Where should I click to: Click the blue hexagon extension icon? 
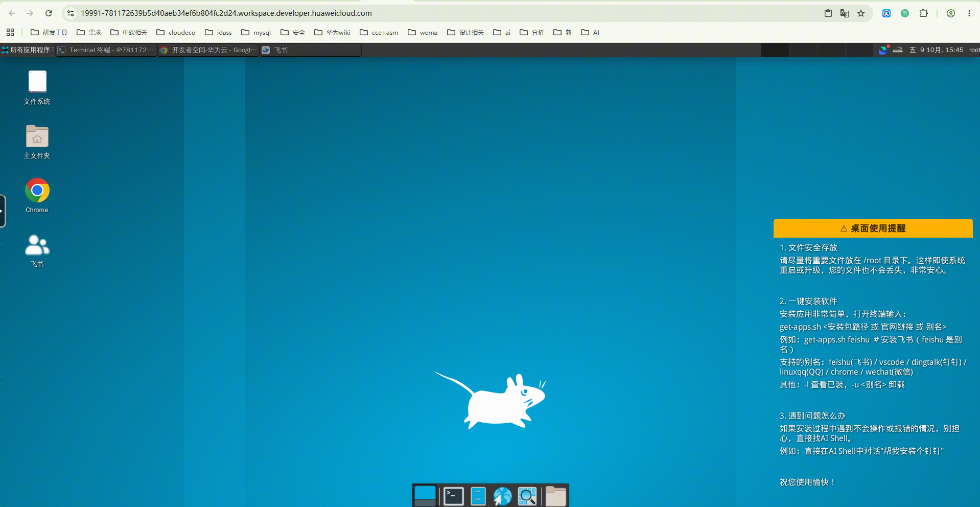click(x=886, y=13)
